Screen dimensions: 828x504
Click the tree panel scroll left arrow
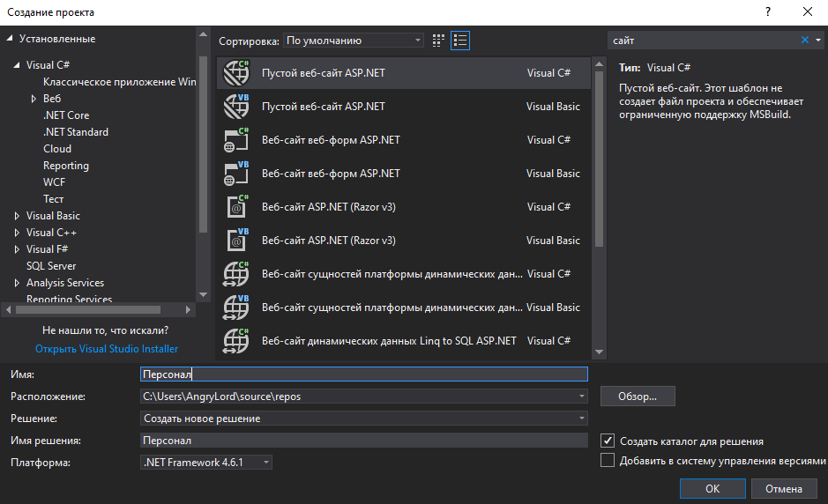coord(8,310)
